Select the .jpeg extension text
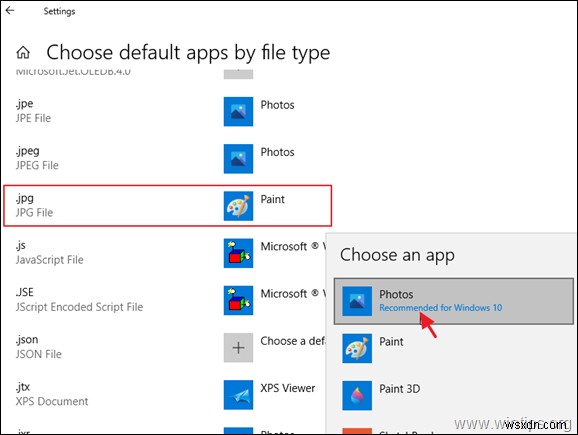Screen dimensions: 578x435 (28, 152)
